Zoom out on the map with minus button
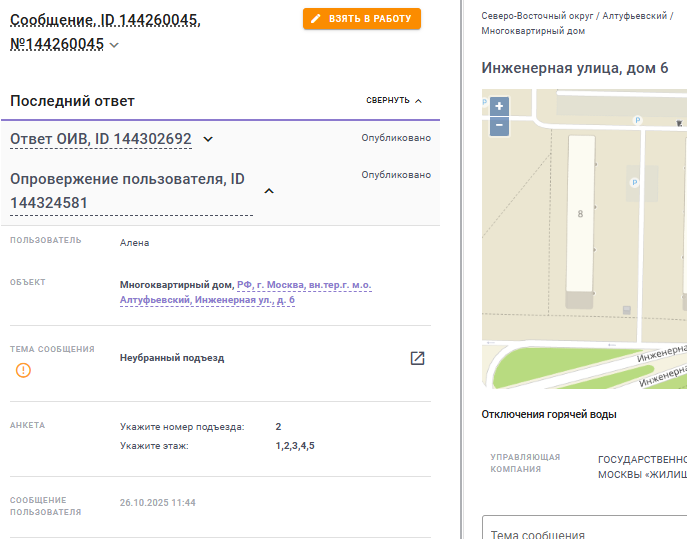 (x=499, y=126)
